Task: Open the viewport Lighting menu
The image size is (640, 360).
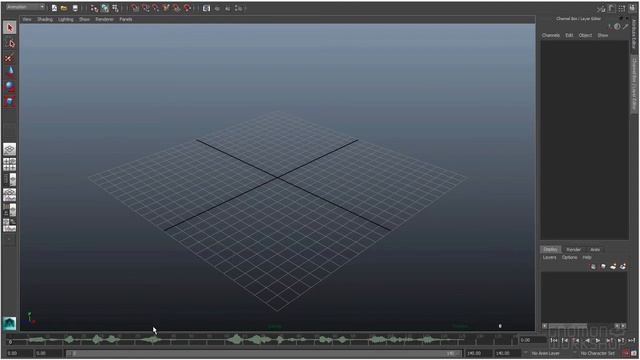Action: 65,19
